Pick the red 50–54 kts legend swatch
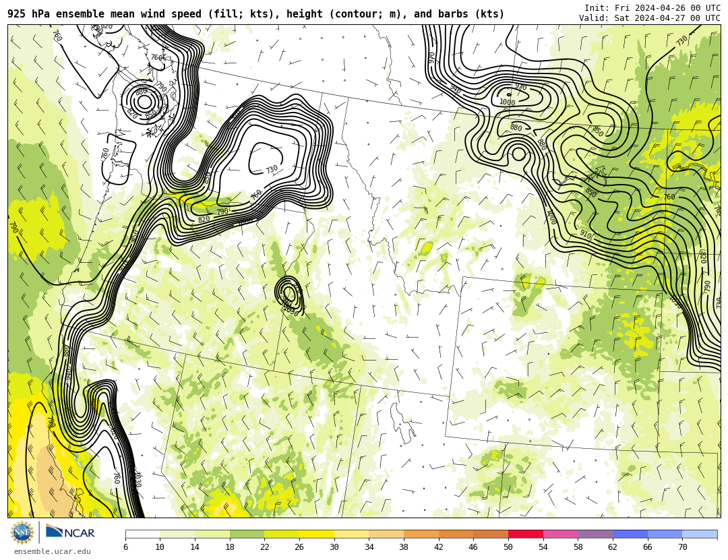728x560 pixels. point(526,534)
